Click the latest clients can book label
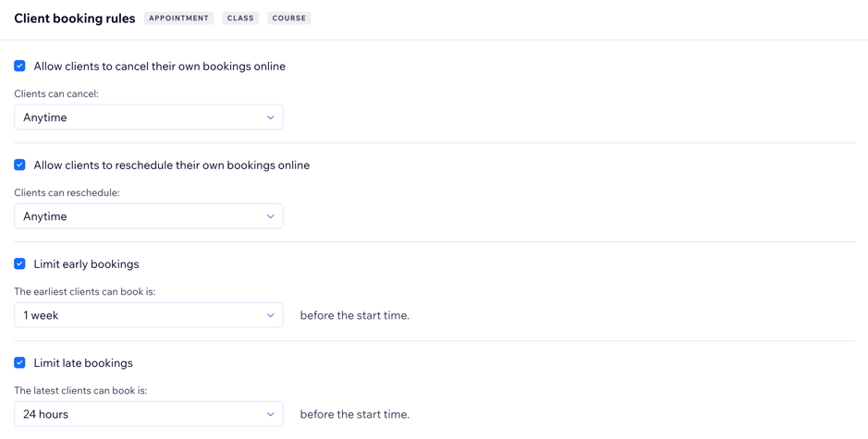The image size is (868, 439). tap(80, 391)
